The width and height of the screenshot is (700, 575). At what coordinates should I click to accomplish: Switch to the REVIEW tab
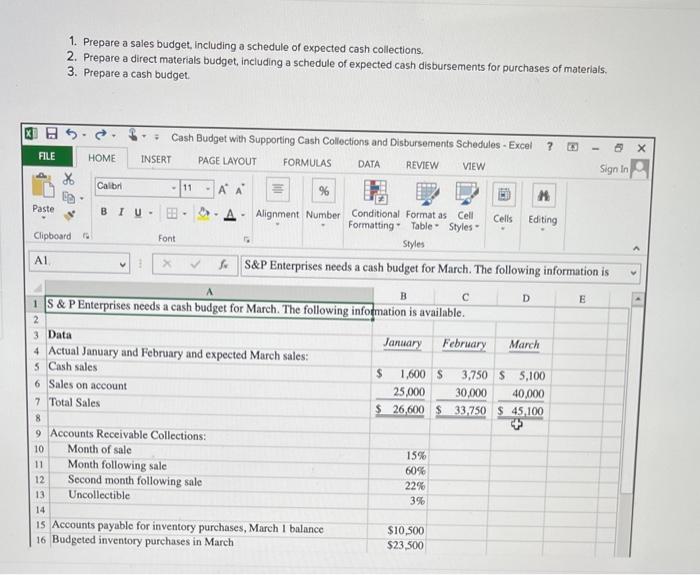point(422,165)
